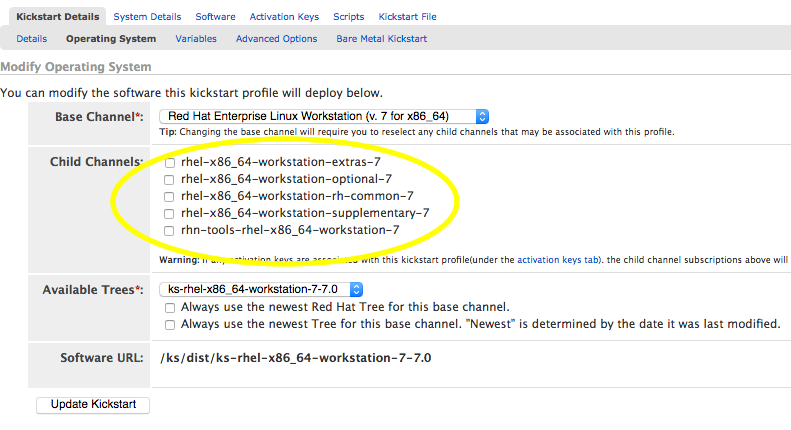Open the Scripts tab
Screen dimensions: 791x430
pos(349,17)
